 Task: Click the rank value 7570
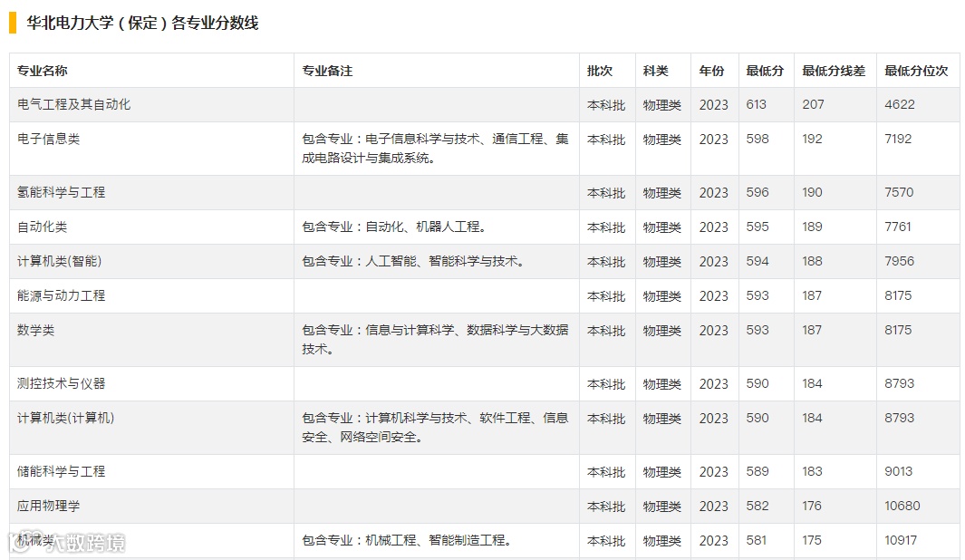tap(899, 193)
